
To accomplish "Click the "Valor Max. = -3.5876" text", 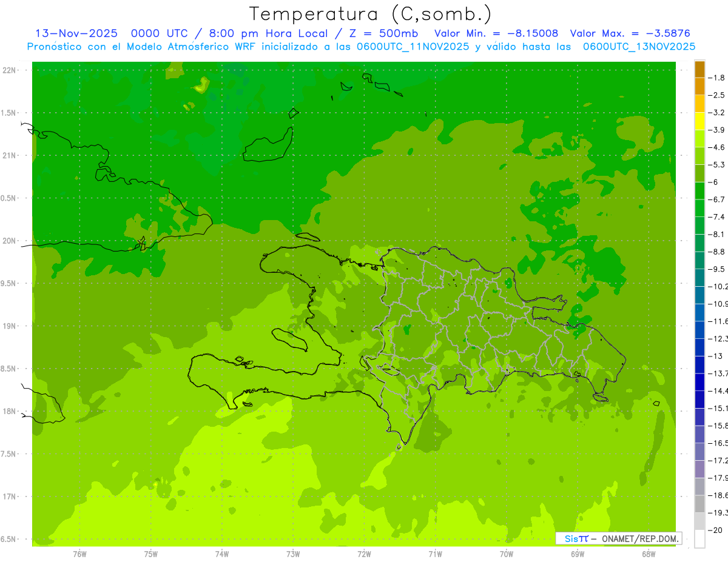I will [630, 33].
